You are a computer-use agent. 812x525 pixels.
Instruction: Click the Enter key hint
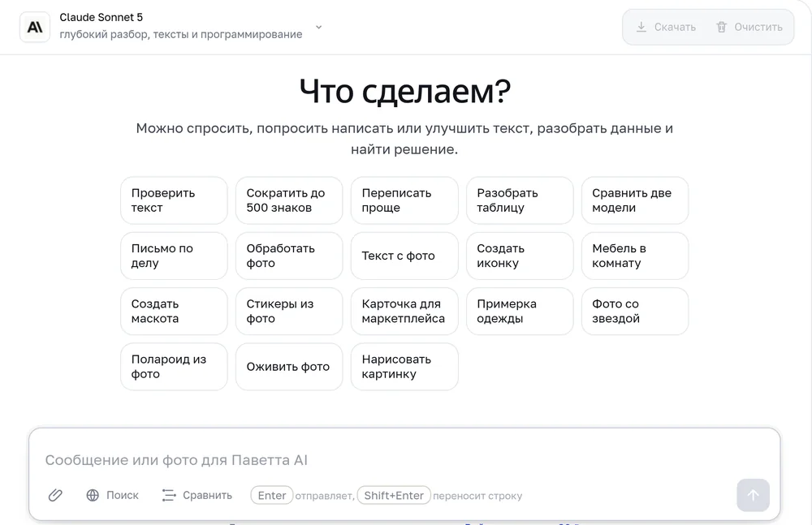coord(272,496)
